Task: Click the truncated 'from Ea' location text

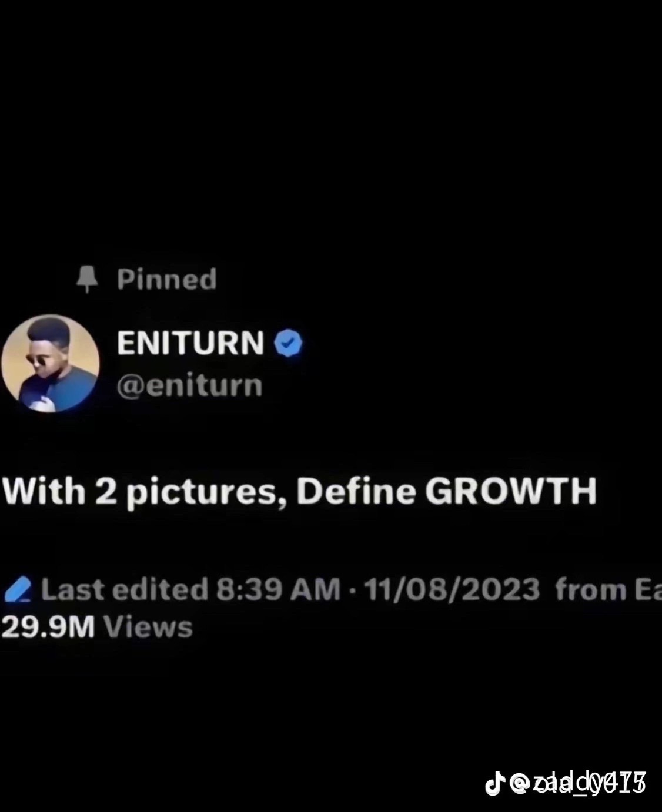Action: tap(608, 589)
